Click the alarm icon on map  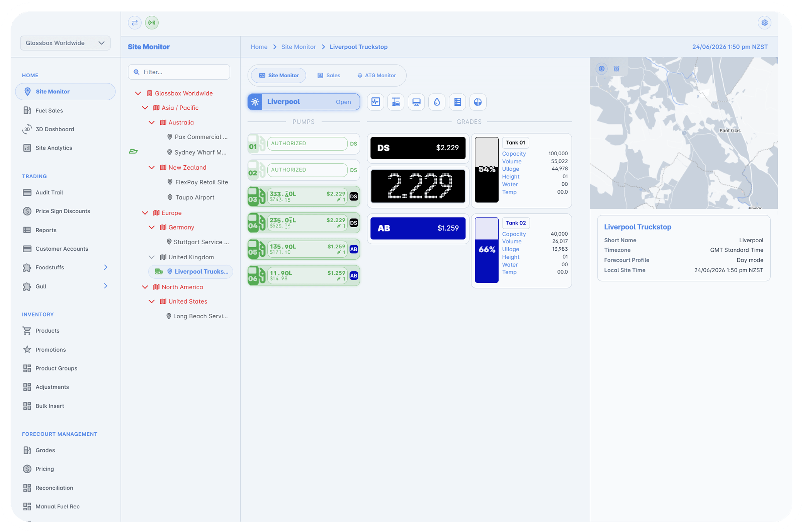click(x=616, y=69)
